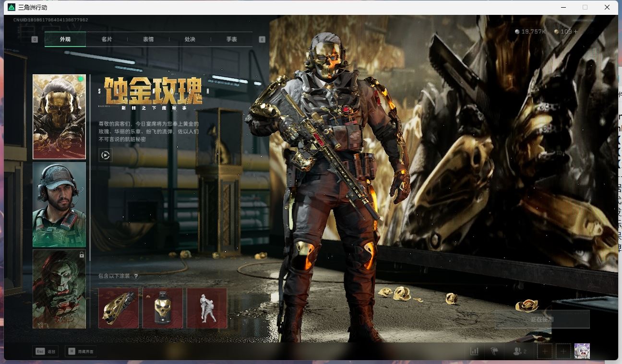Click the gold knuckle weapon item icon
The width and height of the screenshot is (622, 364).
(x=119, y=308)
